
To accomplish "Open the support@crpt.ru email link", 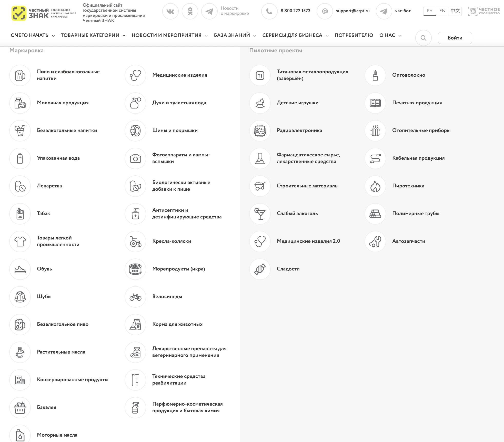I will click(x=353, y=11).
